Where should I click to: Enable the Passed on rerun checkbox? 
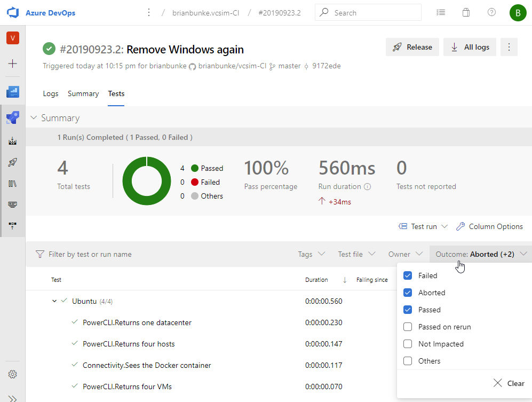(408, 327)
